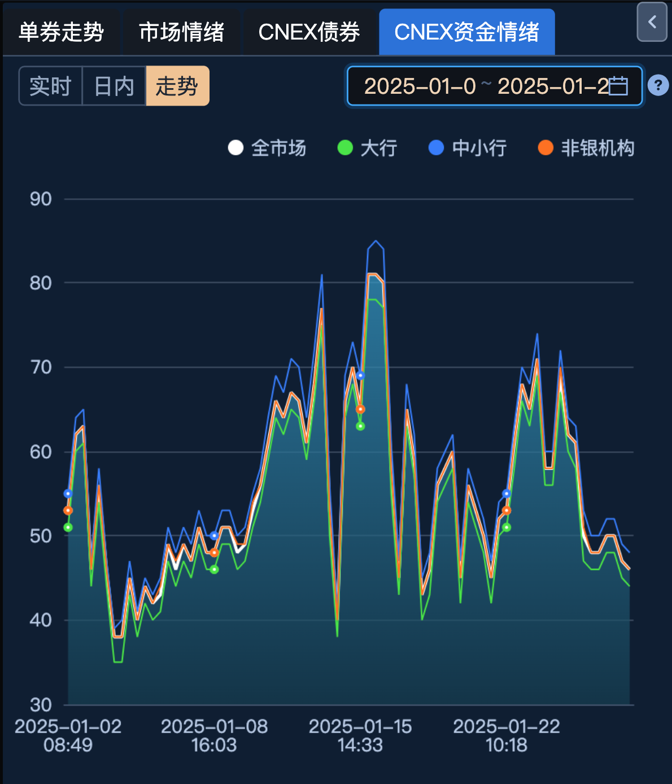Open the 市场情绪 tab

point(182,32)
